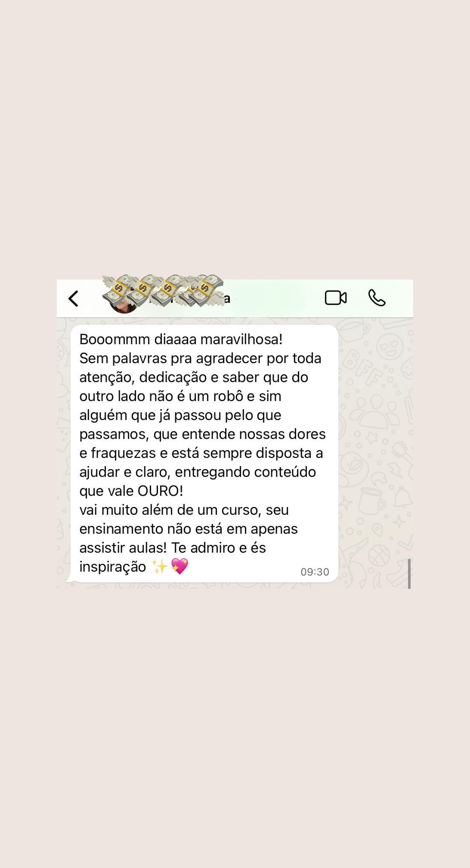Select the received message bubble
Image resolution: width=470 pixels, height=868 pixels.
(x=204, y=454)
